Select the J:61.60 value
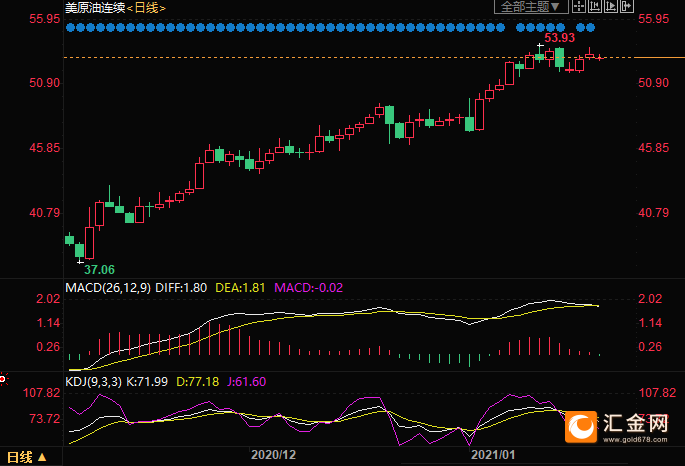This screenshot has width=685, height=466. point(246,382)
